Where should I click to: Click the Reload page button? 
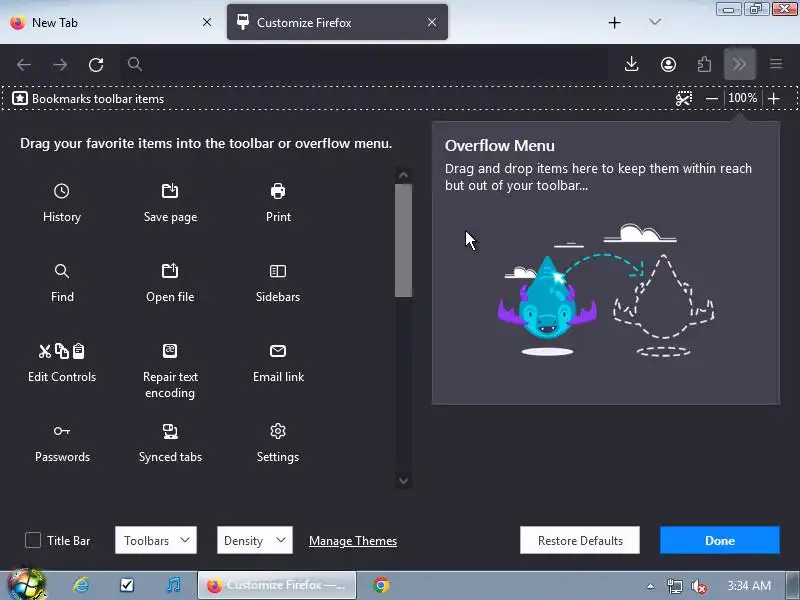[x=96, y=64]
